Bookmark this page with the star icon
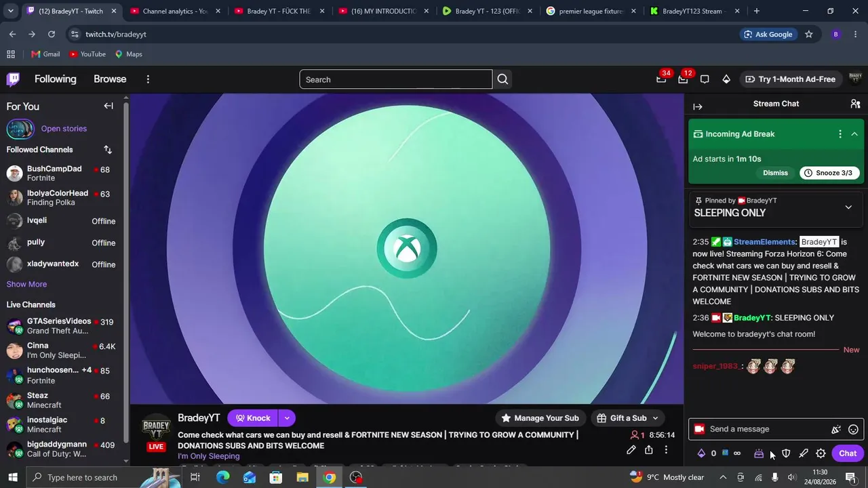868x488 pixels. [808, 34]
